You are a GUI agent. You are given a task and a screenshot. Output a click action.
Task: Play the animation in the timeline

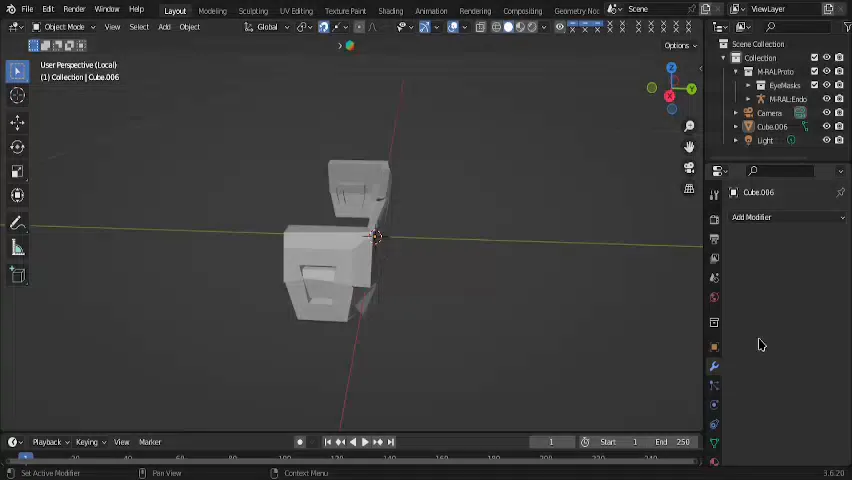coord(365,442)
